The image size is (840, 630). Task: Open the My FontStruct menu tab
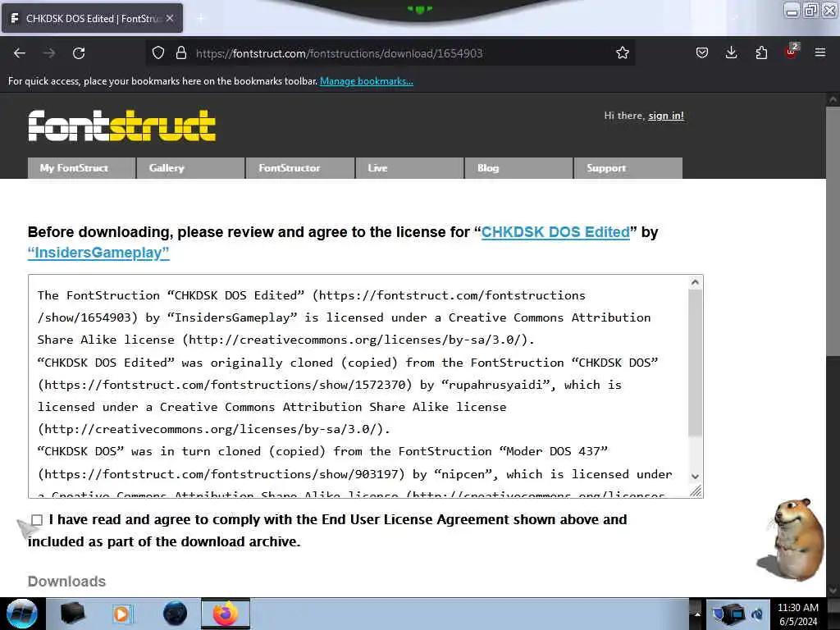pos(81,168)
